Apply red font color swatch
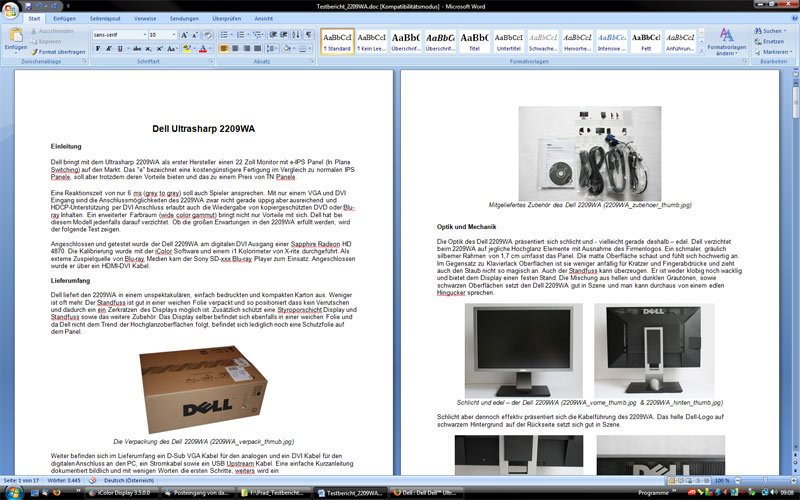Image resolution: width=800 pixels, height=500 pixels. coord(203,48)
